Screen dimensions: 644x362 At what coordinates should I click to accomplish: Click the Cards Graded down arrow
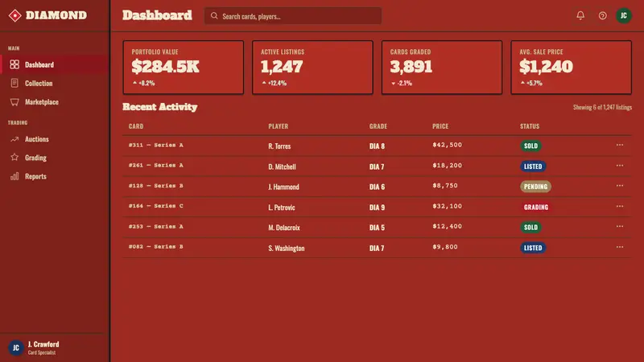coord(393,84)
